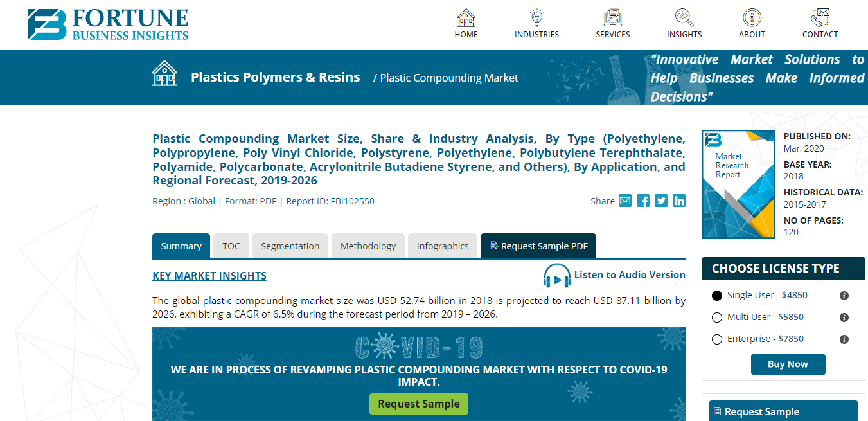The height and width of the screenshot is (421, 868).
Task: Share the report on Twitter
Action: click(x=661, y=201)
